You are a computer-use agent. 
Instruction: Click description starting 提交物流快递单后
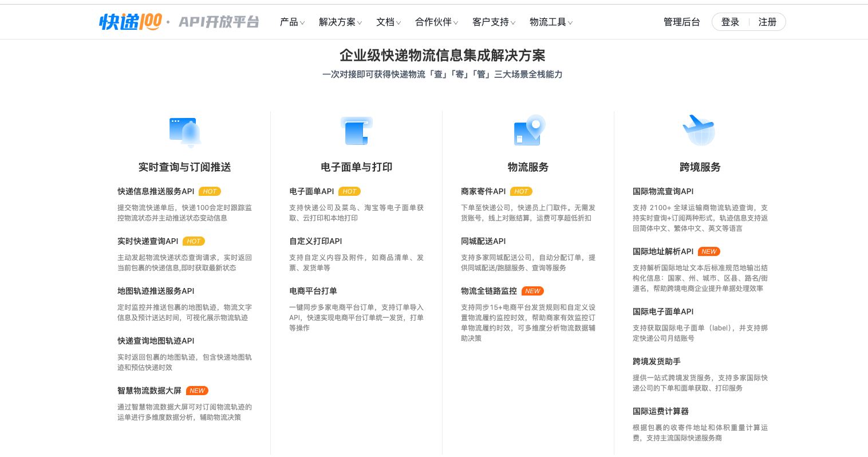click(184, 213)
